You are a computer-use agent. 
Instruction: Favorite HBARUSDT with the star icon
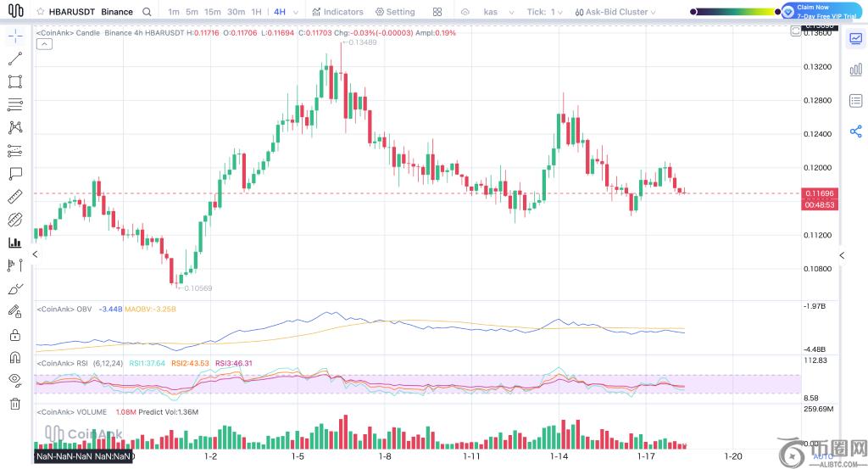pyautogui.click(x=39, y=12)
